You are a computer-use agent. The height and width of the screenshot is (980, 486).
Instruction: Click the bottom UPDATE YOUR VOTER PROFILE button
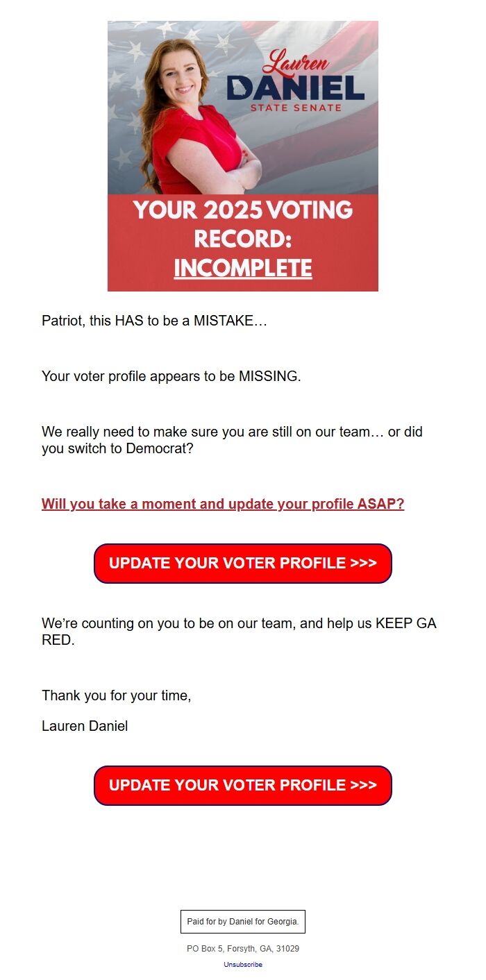pyautogui.click(x=242, y=785)
